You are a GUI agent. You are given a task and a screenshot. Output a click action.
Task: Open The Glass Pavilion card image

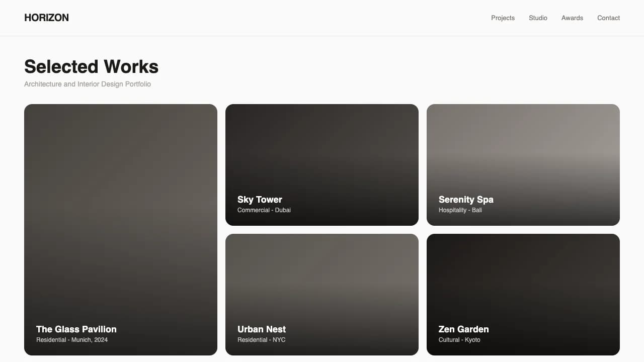pos(121,201)
